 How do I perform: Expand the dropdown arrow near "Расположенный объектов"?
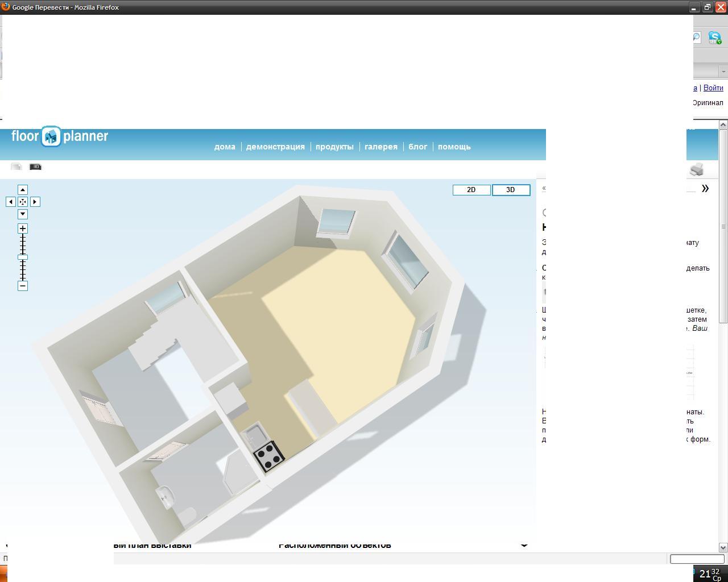(524, 545)
